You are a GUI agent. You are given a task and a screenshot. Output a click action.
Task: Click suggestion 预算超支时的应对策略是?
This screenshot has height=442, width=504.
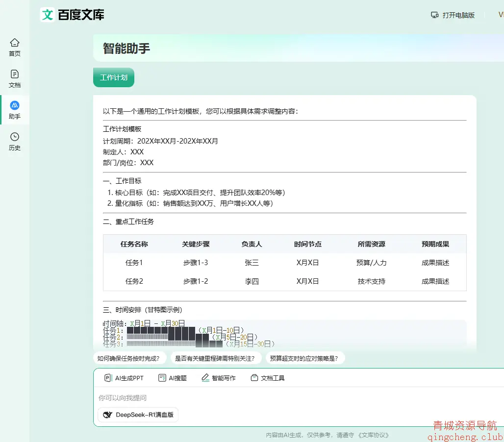(304, 358)
